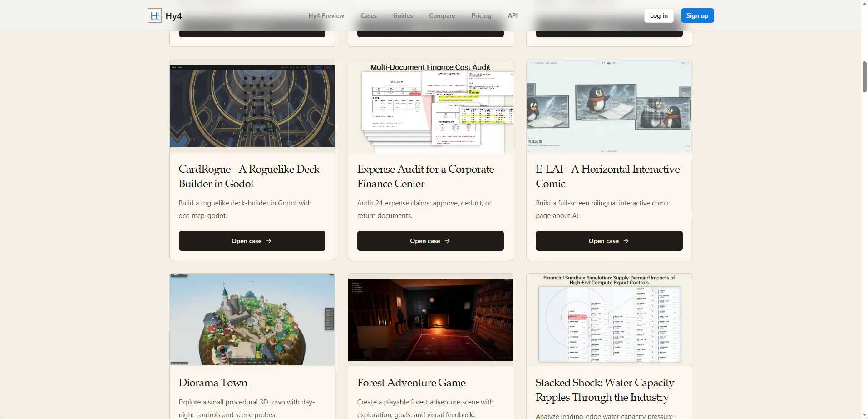This screenshot has width=868, height=419.
Task: Click the Stacked Shock Wafer Capacity title
Action: point(605,390)
